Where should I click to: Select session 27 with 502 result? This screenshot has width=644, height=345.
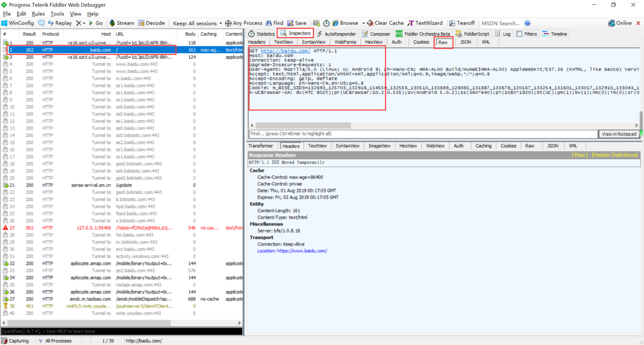(x=122, y=228)
